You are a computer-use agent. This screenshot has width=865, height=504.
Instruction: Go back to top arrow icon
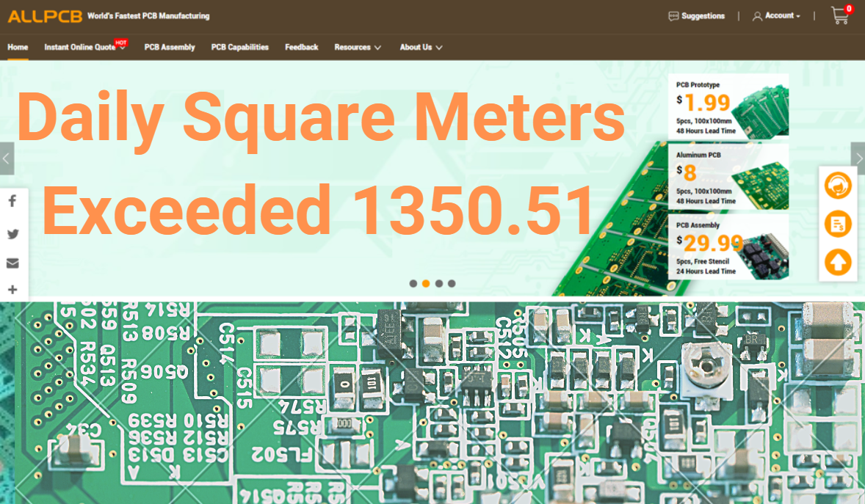[x=838, y=262]
